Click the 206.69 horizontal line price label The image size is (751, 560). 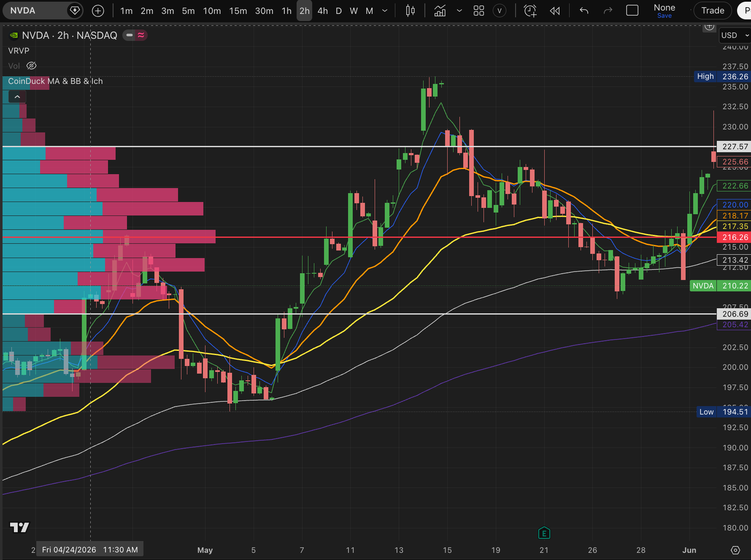pyautogui.click(x=734, y=314)
